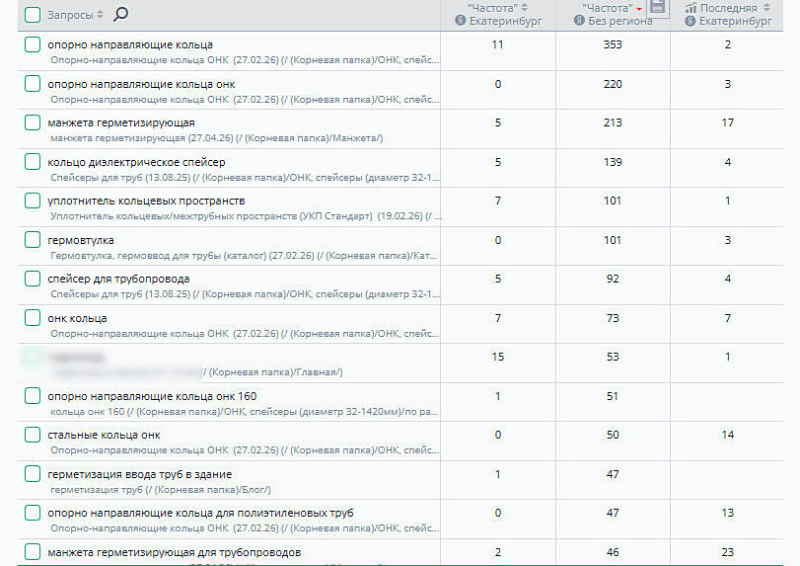
Task: Open the Корневая папка/Главная path link
Action: (273, 372)
